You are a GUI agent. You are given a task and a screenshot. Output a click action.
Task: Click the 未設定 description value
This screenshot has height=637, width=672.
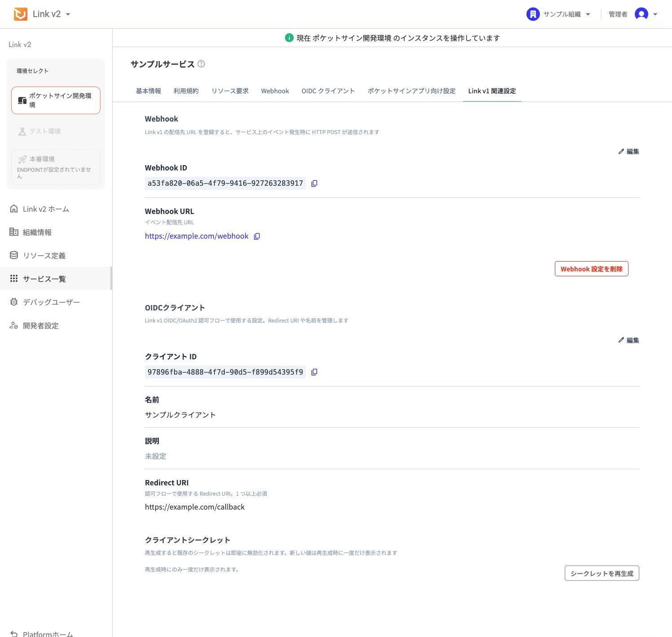click(x=156, y=456)
